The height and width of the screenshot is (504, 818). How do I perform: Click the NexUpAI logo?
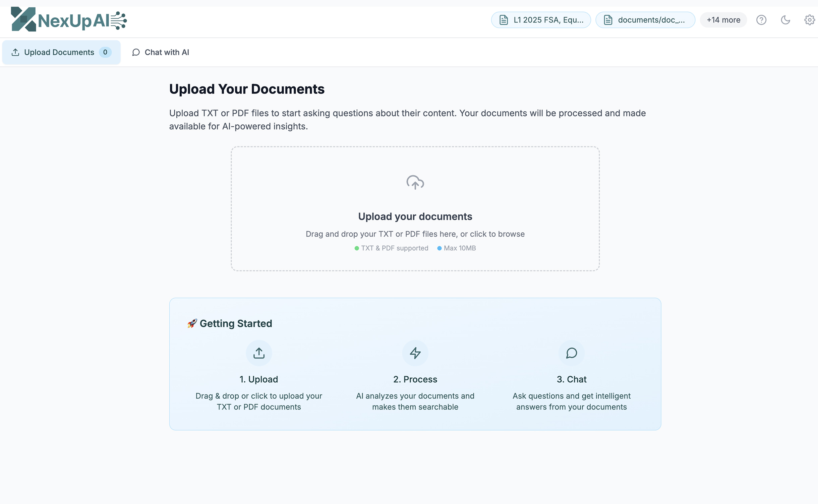(x=69, y=19)
